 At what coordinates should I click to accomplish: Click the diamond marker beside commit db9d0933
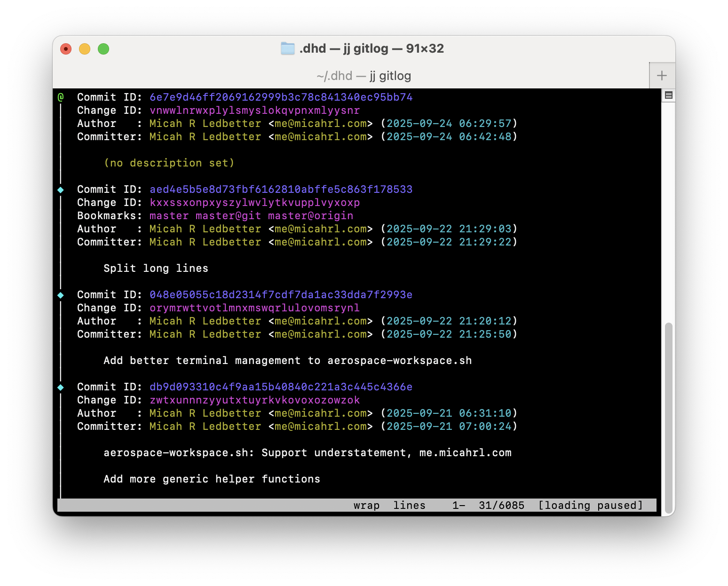61,388
